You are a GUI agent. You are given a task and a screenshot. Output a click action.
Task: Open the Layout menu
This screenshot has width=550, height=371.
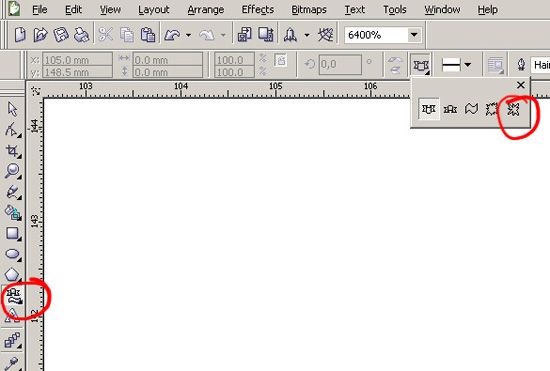(x=154, y=10)
